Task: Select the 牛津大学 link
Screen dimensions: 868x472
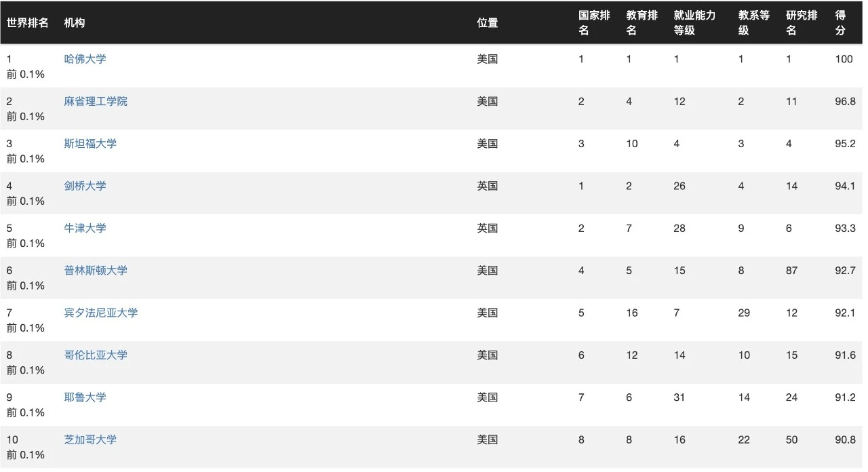Action: [x=85, y=228]
